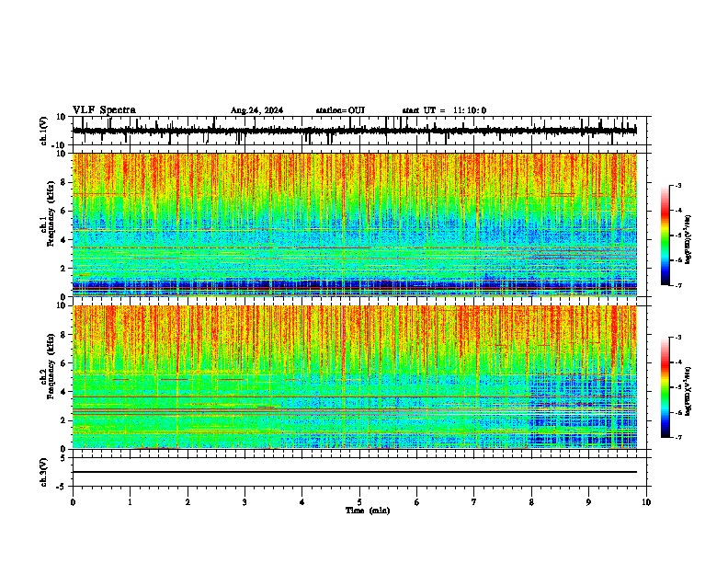The image size is (728, 563).
Task: Click time axis tick label '10'
Action: point(646,502)
